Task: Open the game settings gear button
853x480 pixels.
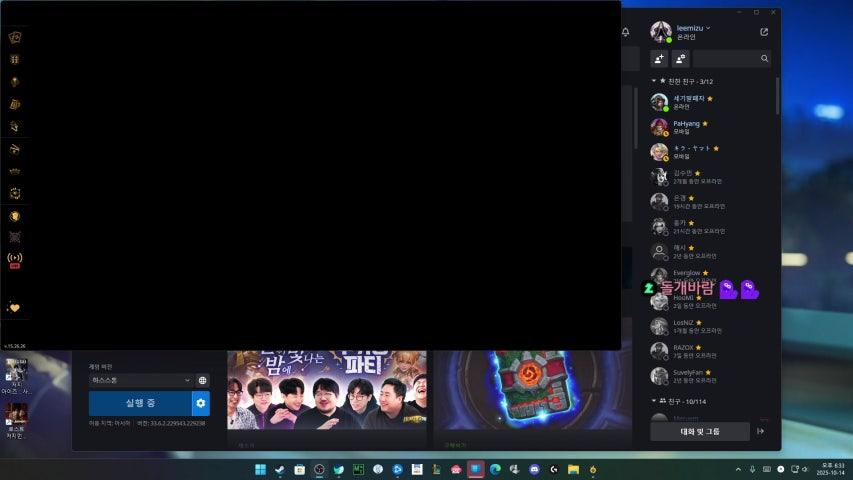Action: [201, 403]
